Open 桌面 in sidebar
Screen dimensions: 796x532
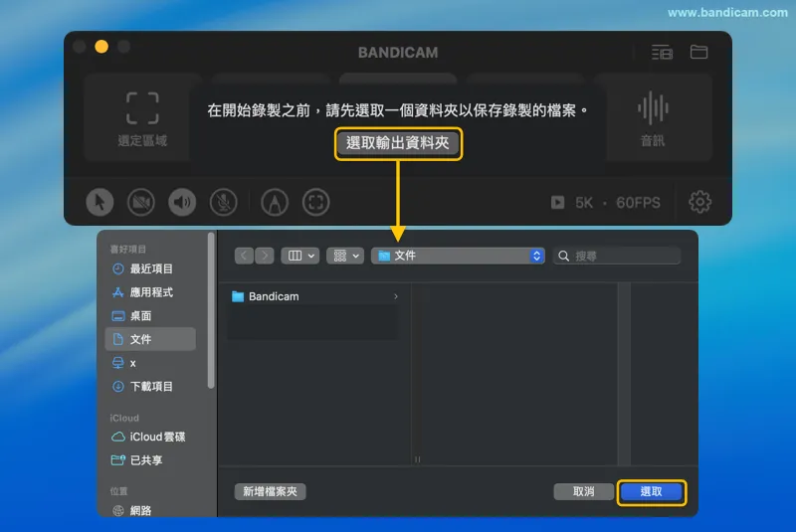(x=150, y=316)
